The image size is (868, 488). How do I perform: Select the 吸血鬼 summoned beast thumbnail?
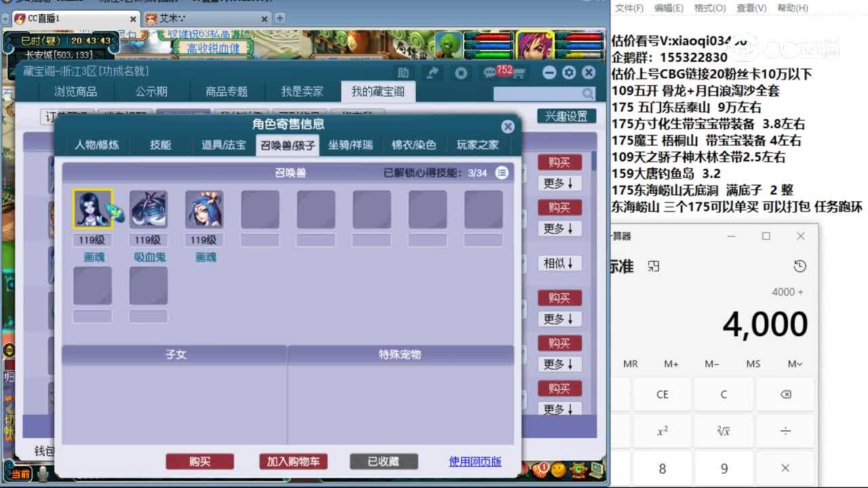pos(149,209)
